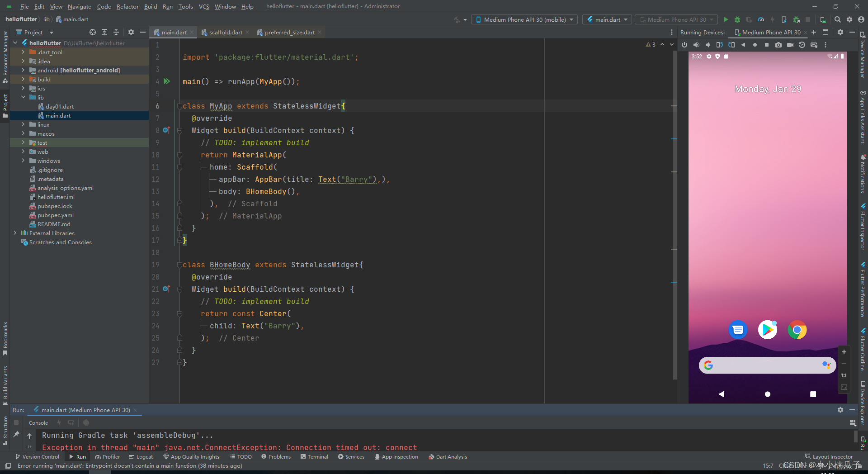
Task: Open day01.dart from the Project tree
Action: [x=59, y=106]
